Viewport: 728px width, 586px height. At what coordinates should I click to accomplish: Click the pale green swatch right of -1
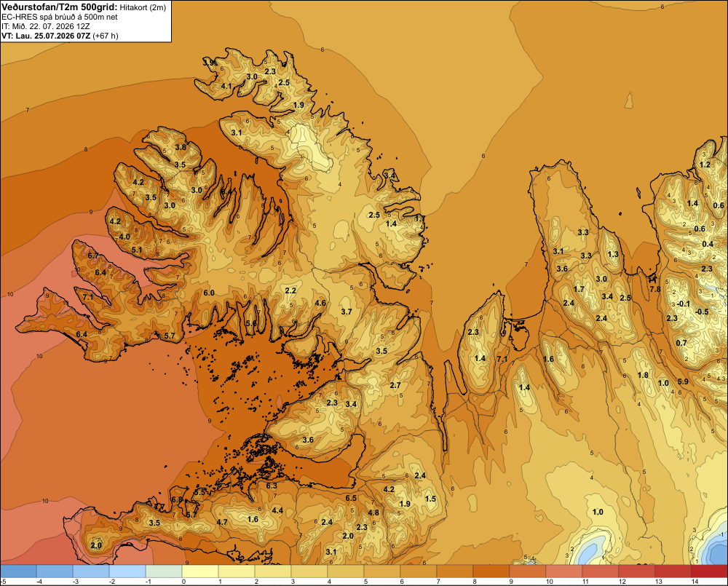(163, 571)
